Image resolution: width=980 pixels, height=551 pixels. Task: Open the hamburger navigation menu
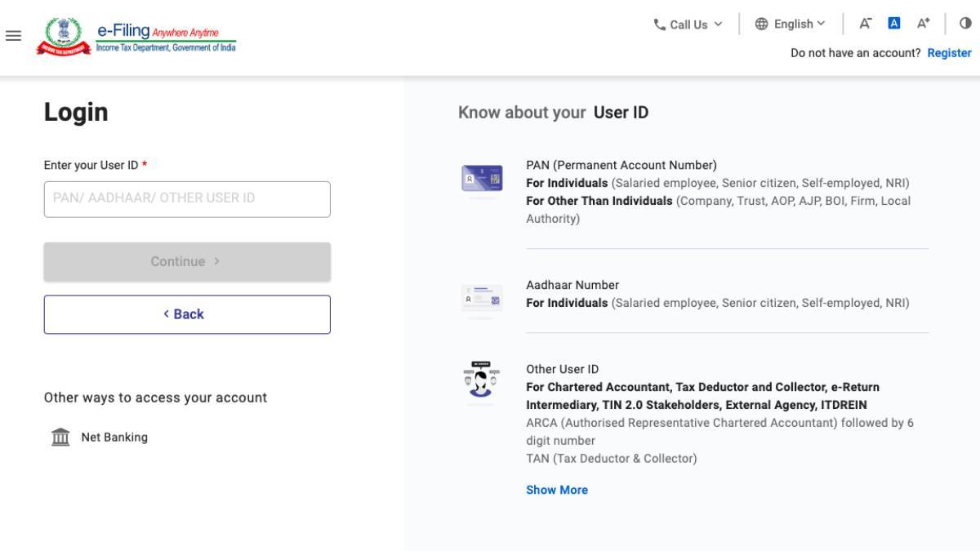point(13,36)
